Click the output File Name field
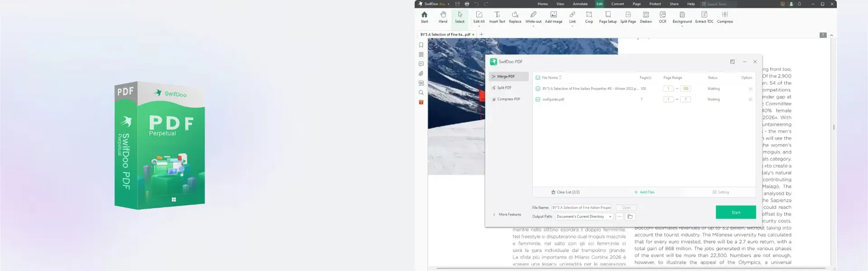 (x=581, y=208)
